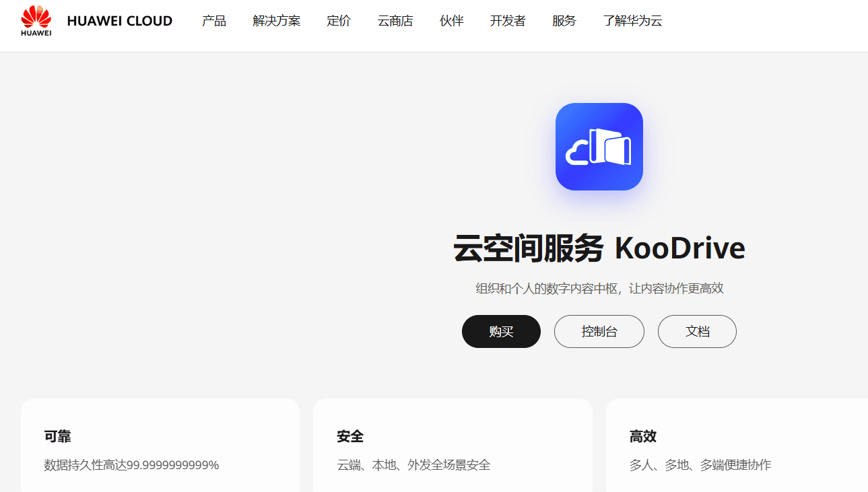This screenshot has width=868, height=492.
Task: Open the 云商店 menu item
Action: [x=395, y=21]
